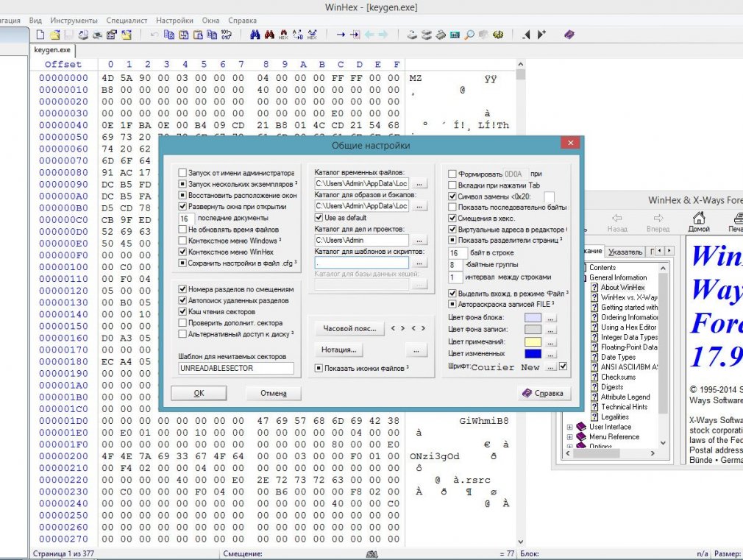
Task: Browse for Каталог для шаблонов и скриптов
Action: click(x=419, y=263)
